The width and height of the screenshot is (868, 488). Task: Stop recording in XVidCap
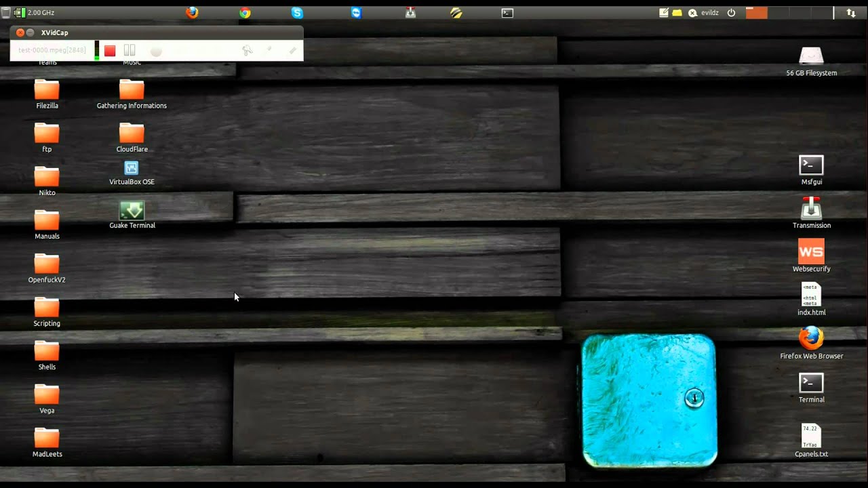tap(110, 51)
